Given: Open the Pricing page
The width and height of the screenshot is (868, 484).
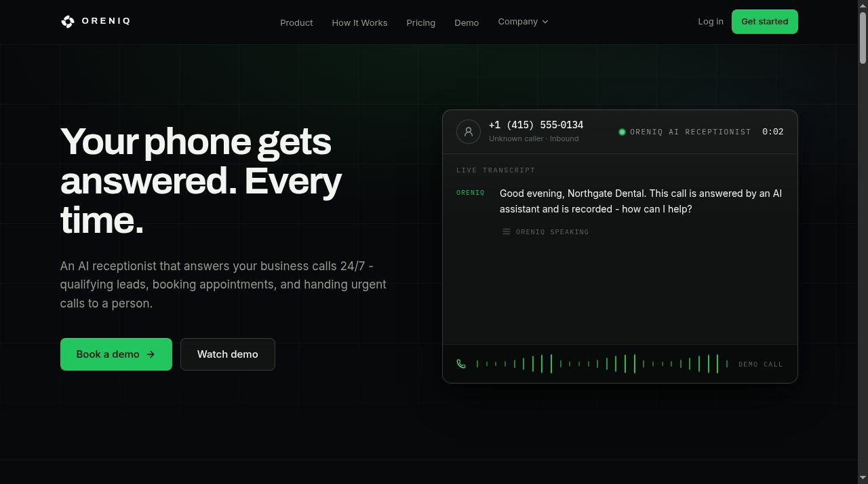Looking at the screenshot, I should [421, 22].
